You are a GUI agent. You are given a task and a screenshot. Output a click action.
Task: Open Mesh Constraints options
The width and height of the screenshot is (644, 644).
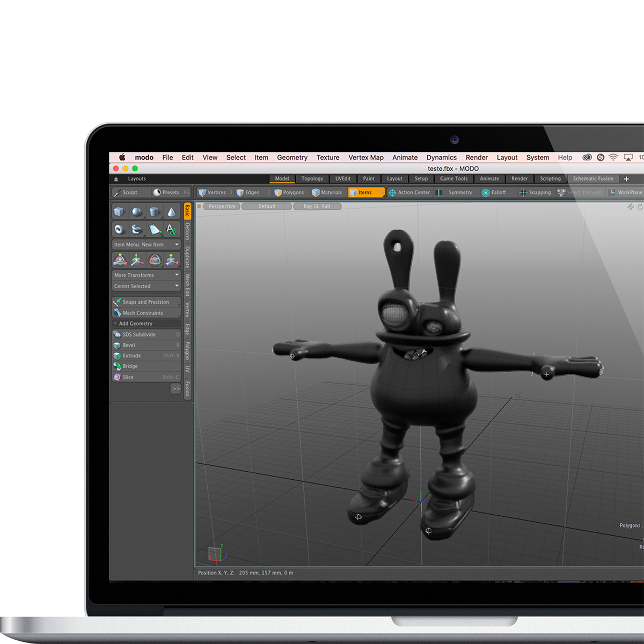146,313
